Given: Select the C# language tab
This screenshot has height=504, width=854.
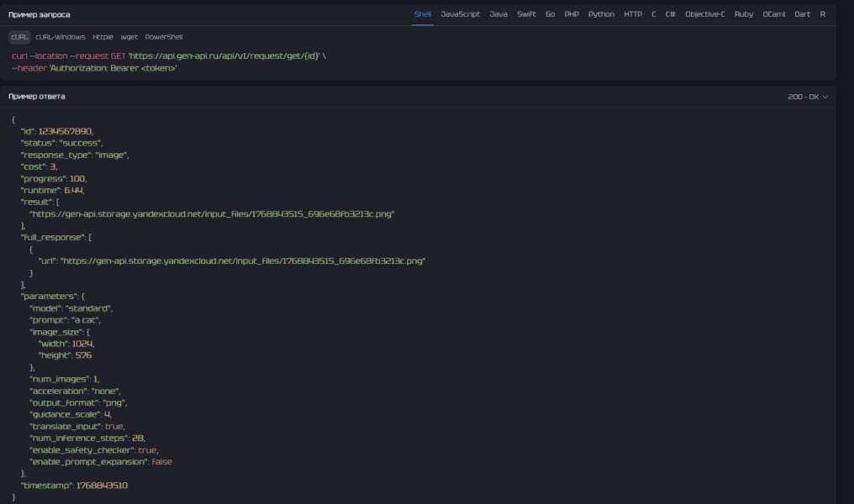Looking at the screenshot, I should click(670, 14).
